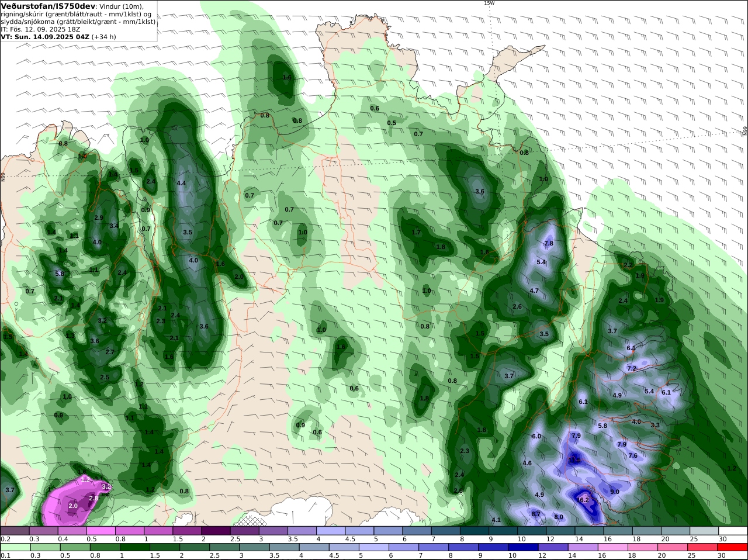The width and height of the screenshot is (748, 560).
Task: Select the white swatch labeled 30 in top row
Action: [733, 531]
